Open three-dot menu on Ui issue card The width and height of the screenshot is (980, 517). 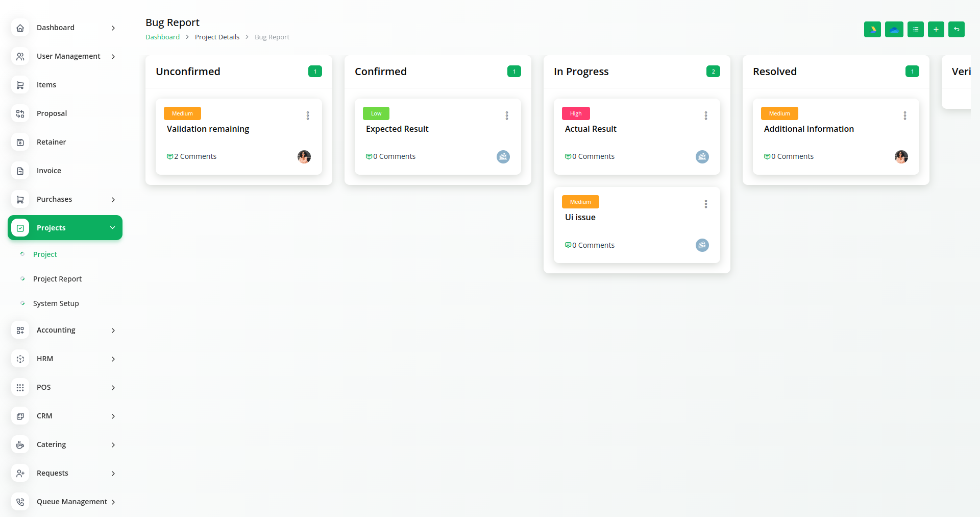click(706, 204)
